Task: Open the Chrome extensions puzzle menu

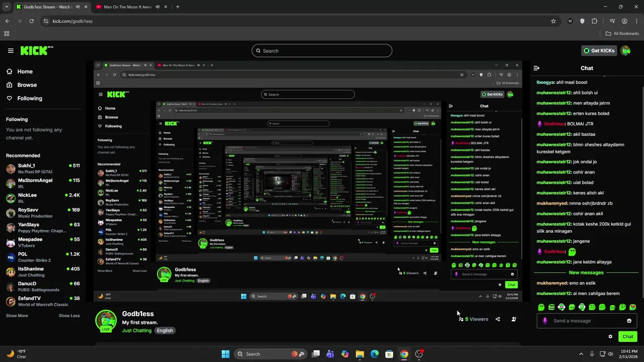Action: [x=595, y=21]
